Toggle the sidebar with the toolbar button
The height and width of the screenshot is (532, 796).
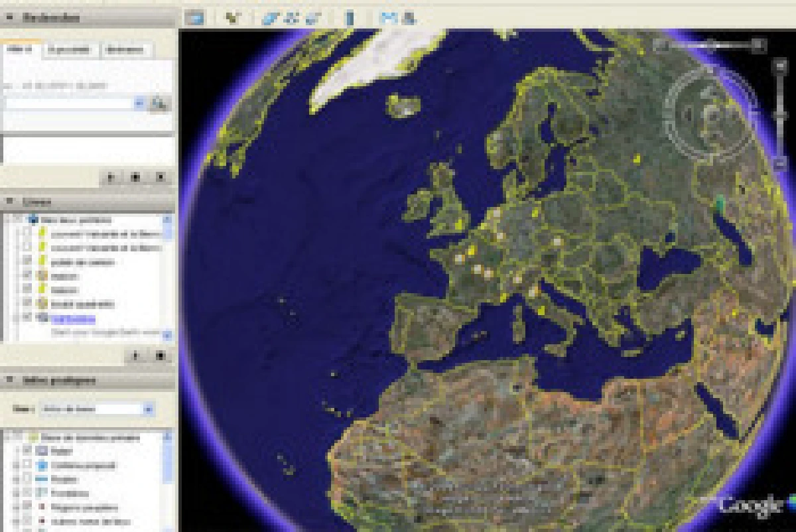pos(194,18)
